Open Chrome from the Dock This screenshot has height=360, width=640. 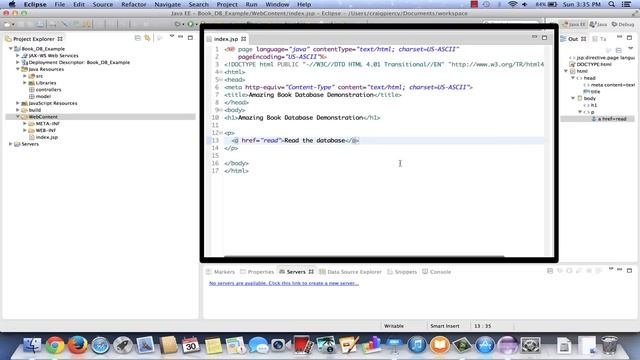pos(55,345)
